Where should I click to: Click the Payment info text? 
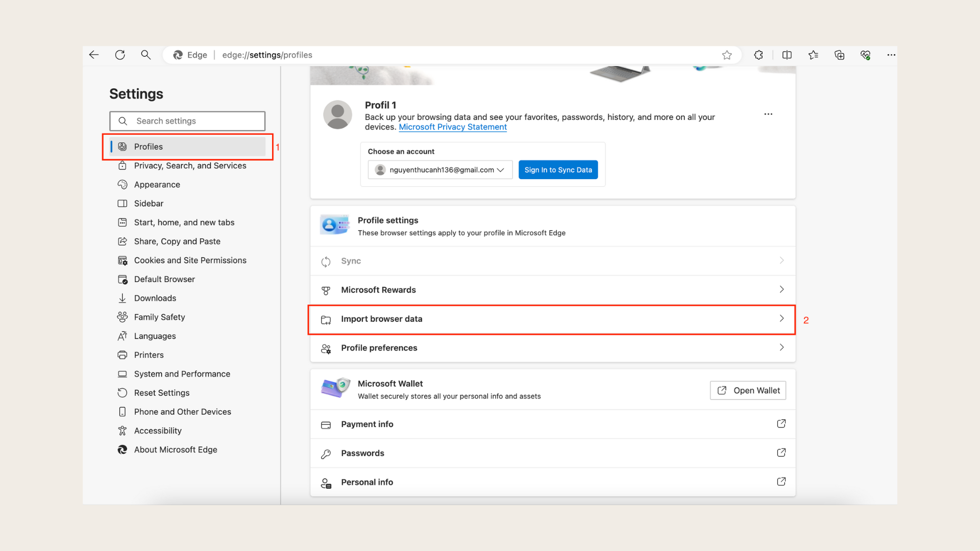367,424
